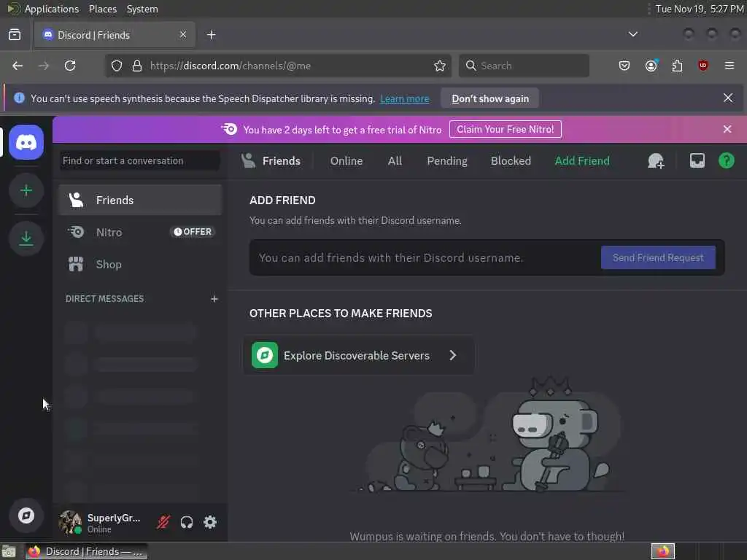Screen dimensions: 747x560
Task: Open Firefox Pocket save icon
Action: 624,66
